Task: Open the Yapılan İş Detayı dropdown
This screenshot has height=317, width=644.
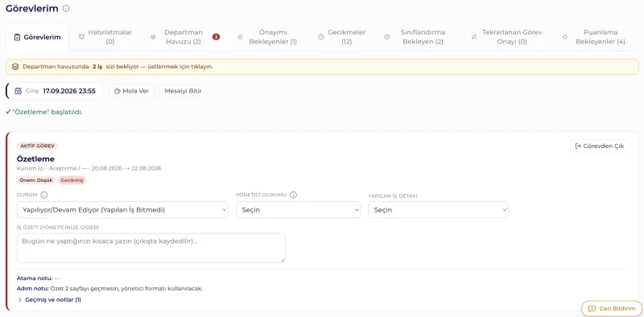Action: tap(438, 210)
